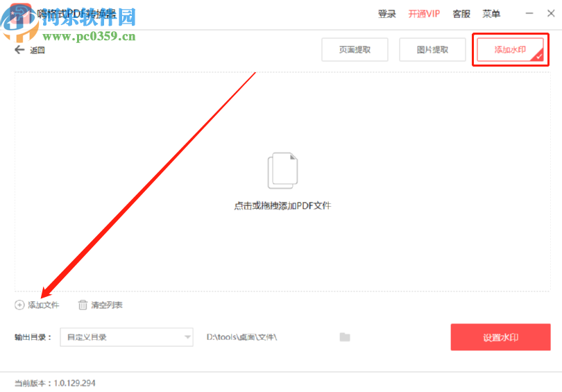
Task: Click 开通VIP in the title bar
Action: click(x=424, y=14)
